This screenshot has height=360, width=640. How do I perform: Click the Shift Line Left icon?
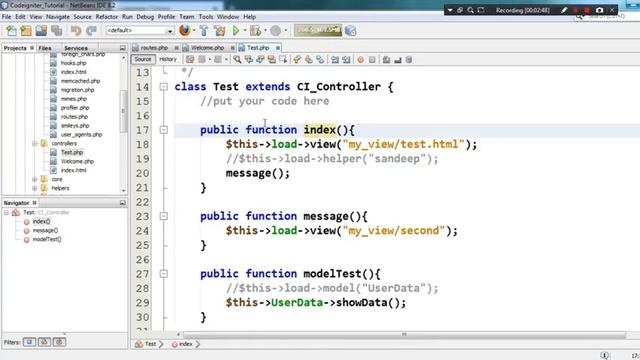pos(335,60)
